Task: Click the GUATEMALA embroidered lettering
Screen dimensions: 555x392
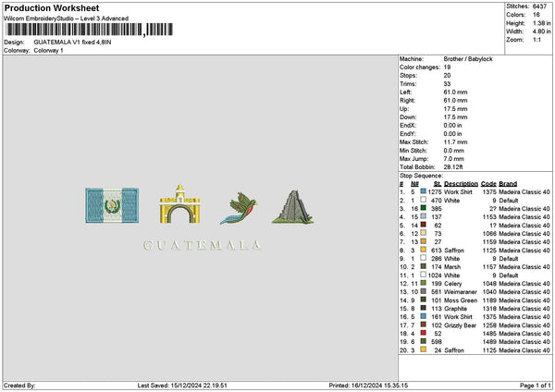Action: point(203,245)
